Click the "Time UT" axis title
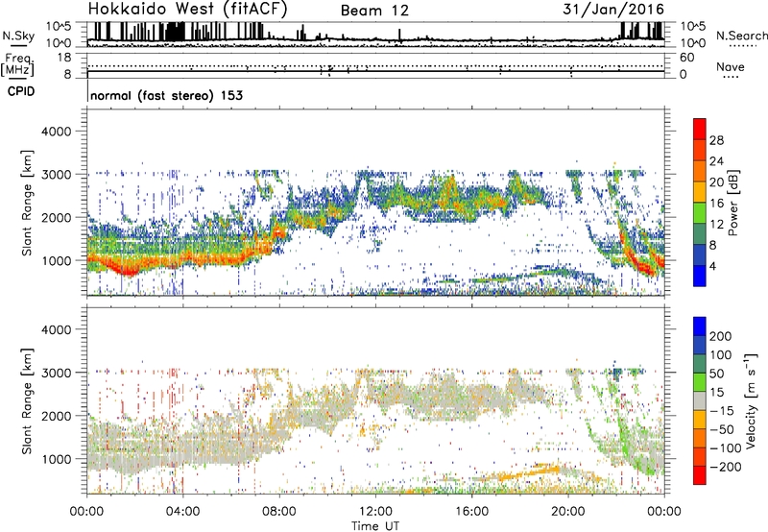This screenshot has width=768, height=532. tap(375, 526)
